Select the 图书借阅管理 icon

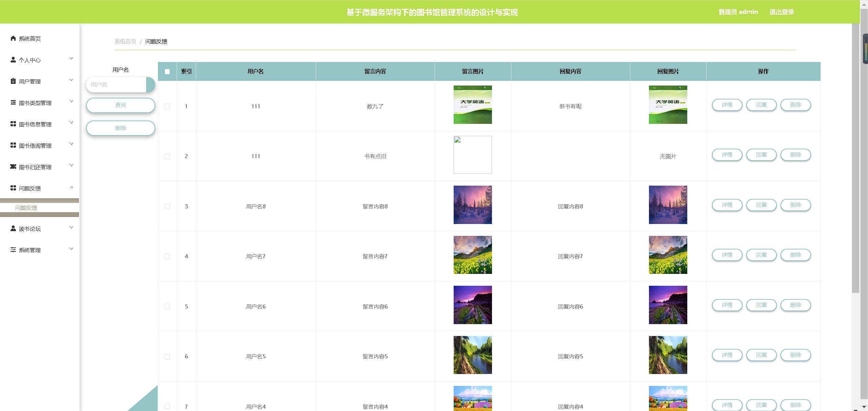tap(13, 145)
